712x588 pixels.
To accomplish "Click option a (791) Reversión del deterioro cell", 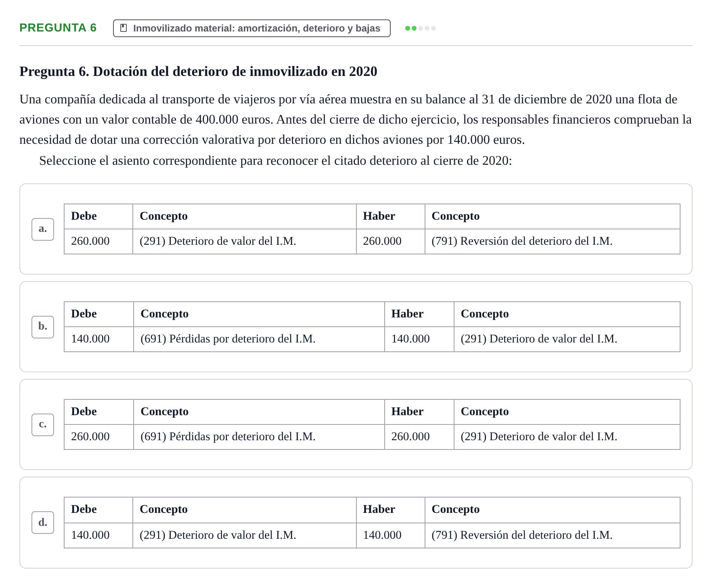I will [552, 241].
